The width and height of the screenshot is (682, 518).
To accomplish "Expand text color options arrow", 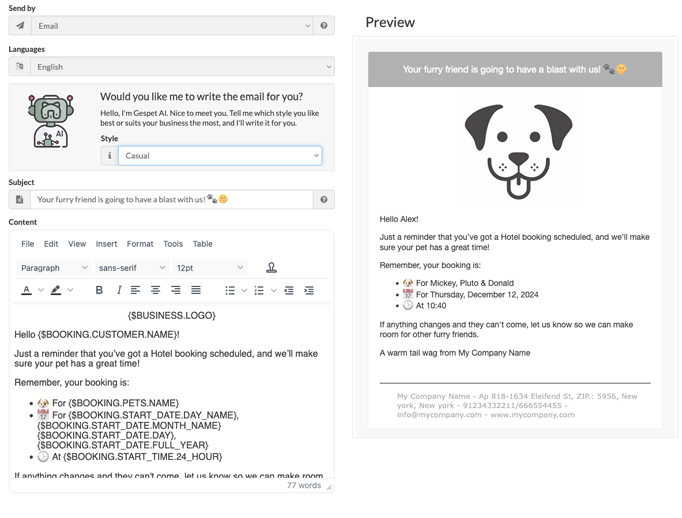I will (41, 290).
